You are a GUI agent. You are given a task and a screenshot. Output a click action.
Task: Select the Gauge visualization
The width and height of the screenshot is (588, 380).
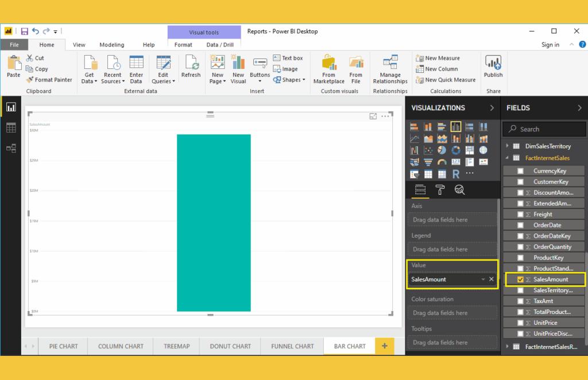click(x=442, y=162)
